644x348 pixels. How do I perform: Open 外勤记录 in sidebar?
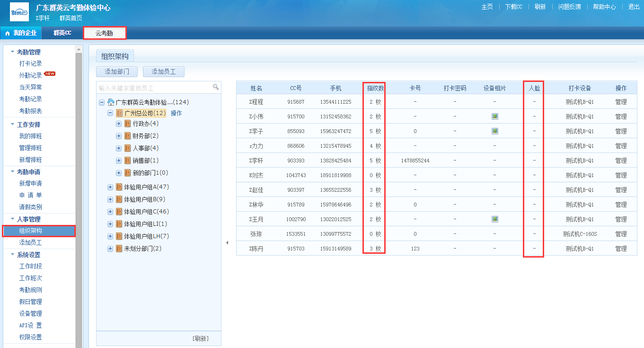pos(30,75)
